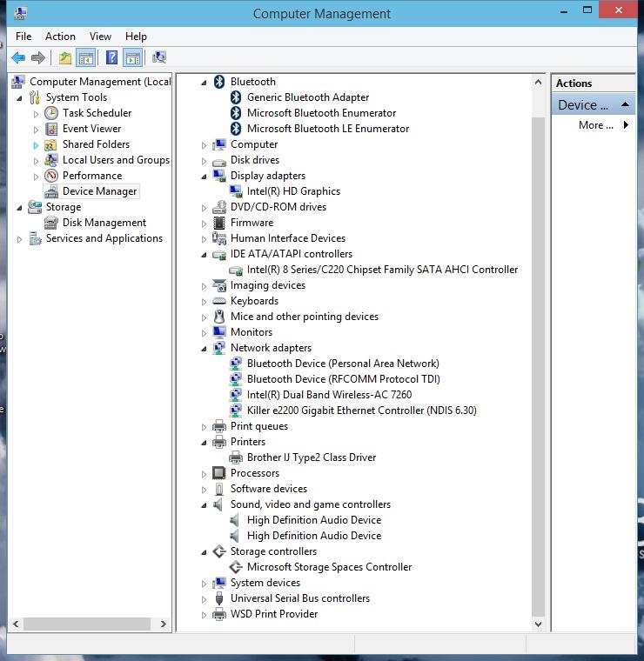Expand the System devices category
Screen dimensions: 644x661
204,584
